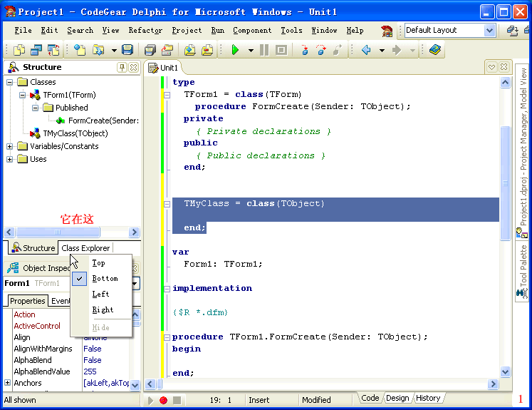This screenshot has width=532, height=410.
Task: Expand the Uses tree node
Action: pos(9,159)
